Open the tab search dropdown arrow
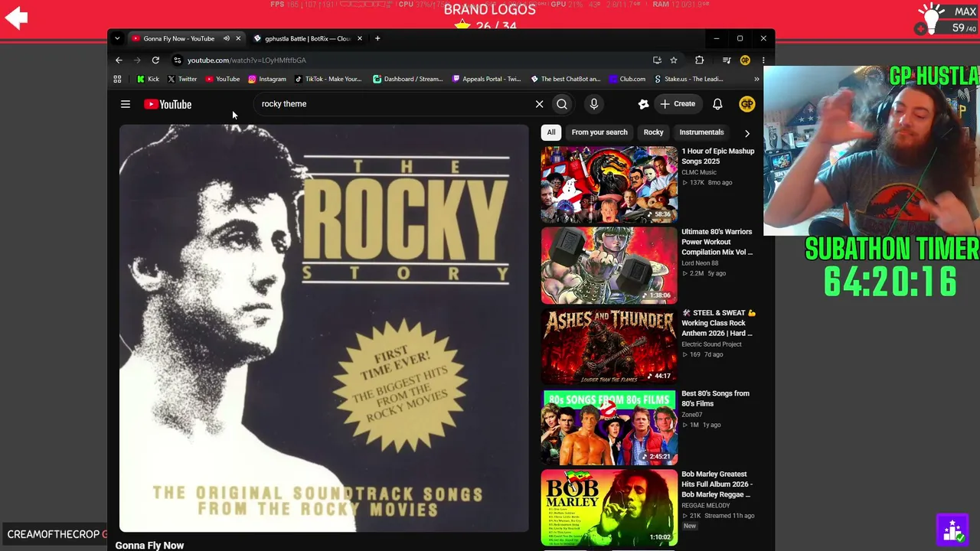980x551 pixels. (117, 38)
